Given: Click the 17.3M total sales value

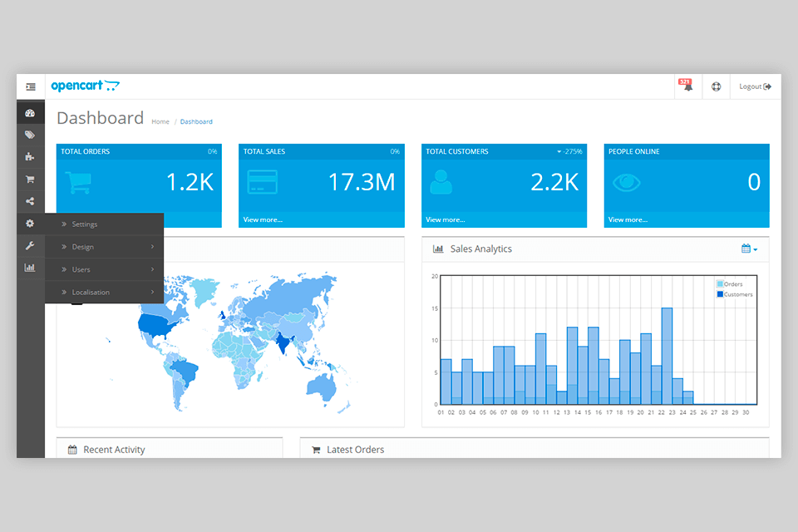Looking at the screenshot, I should coord(362,182).
